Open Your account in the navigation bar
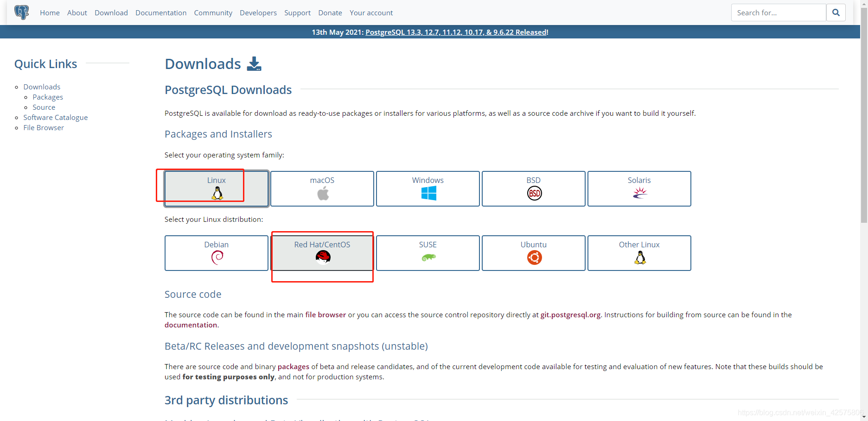The height and width of the screenshot is (421, 868). pyautogui.click(x=371, y=13)
